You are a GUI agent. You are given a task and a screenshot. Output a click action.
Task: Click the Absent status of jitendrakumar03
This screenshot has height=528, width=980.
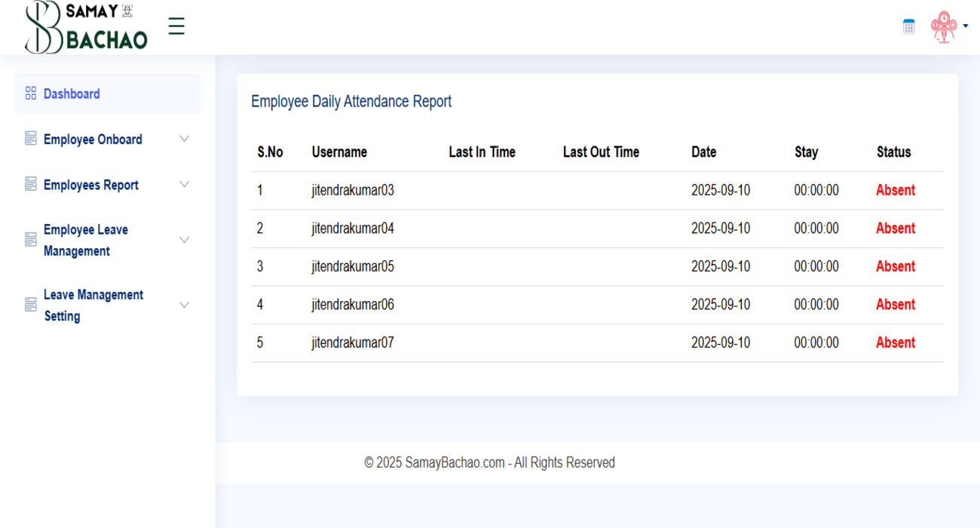(x=895, y=190)
